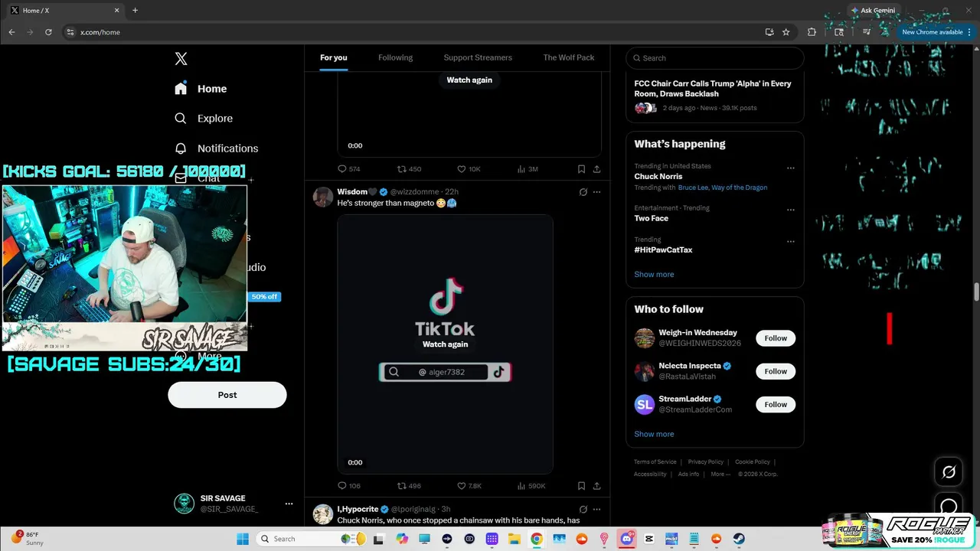The width and height of the screenshot is (980, 551).
Task: Open Chrome media controls icon
Action: click(x=866, y=32)
